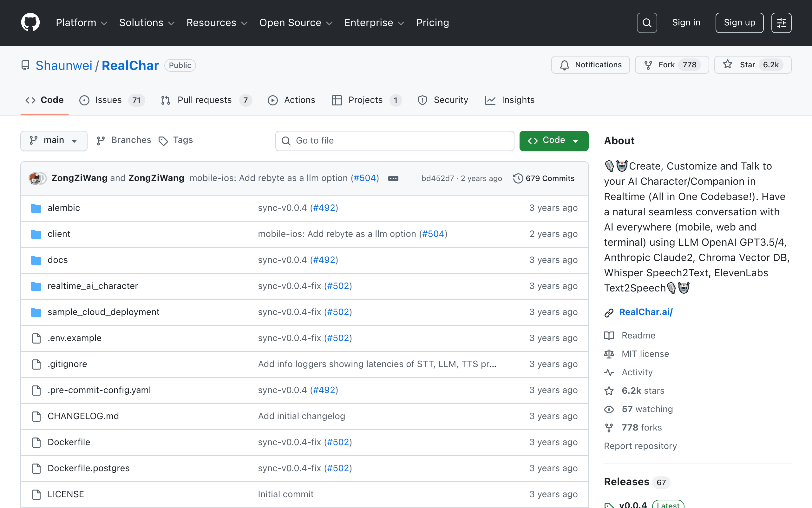Image resolution: width=812 pixels, height=508 pixels.
Task: Open the CHANGELOG.md file
Action: point(83,416)
